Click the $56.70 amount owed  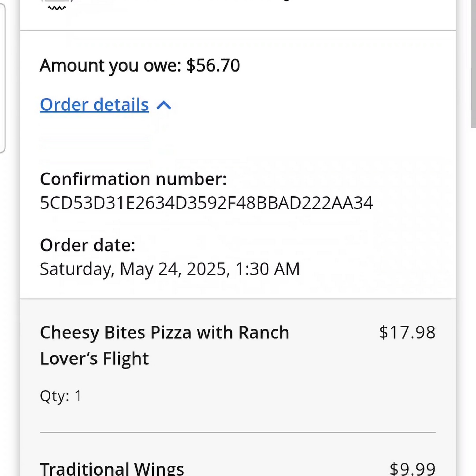pyautogui.click(x=213, y=65)
